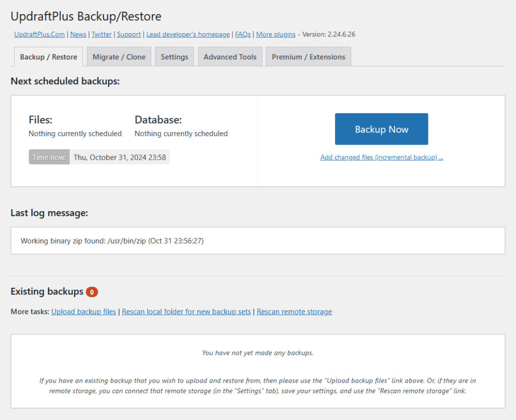Click the 'More tasks:' label
The width and height of the screenshot is (516, 420).
pos(30,312)
